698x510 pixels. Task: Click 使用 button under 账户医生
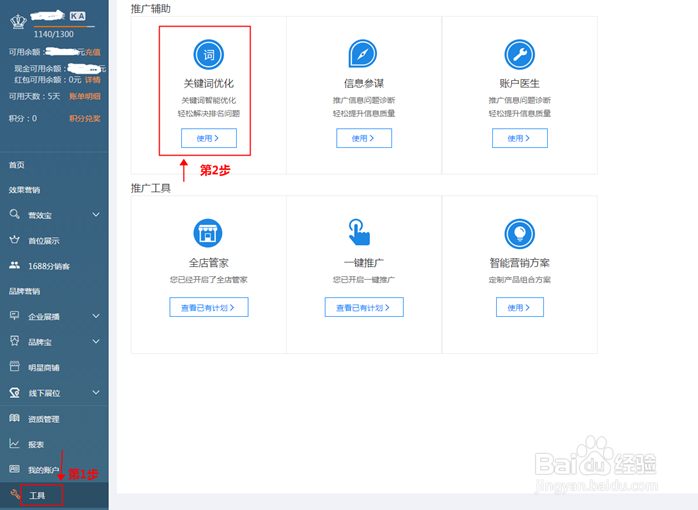(519, 138)
